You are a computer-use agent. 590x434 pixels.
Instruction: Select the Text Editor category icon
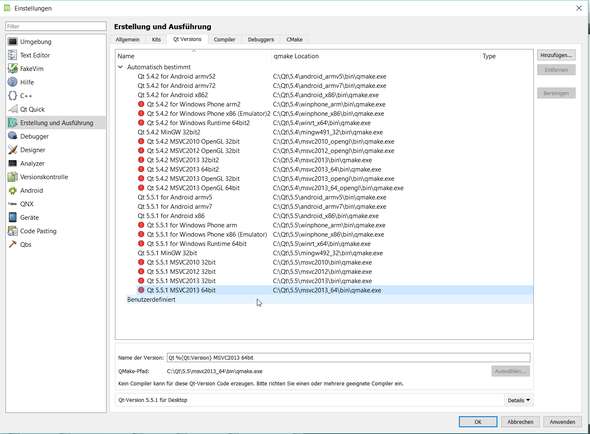[12, 55]
